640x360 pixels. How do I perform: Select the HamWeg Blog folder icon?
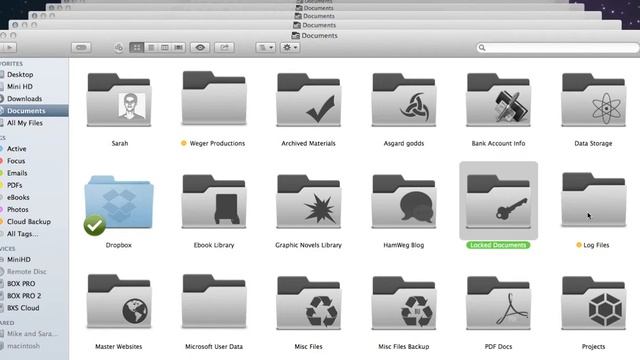pyautogui.click(x=404, y=201)
